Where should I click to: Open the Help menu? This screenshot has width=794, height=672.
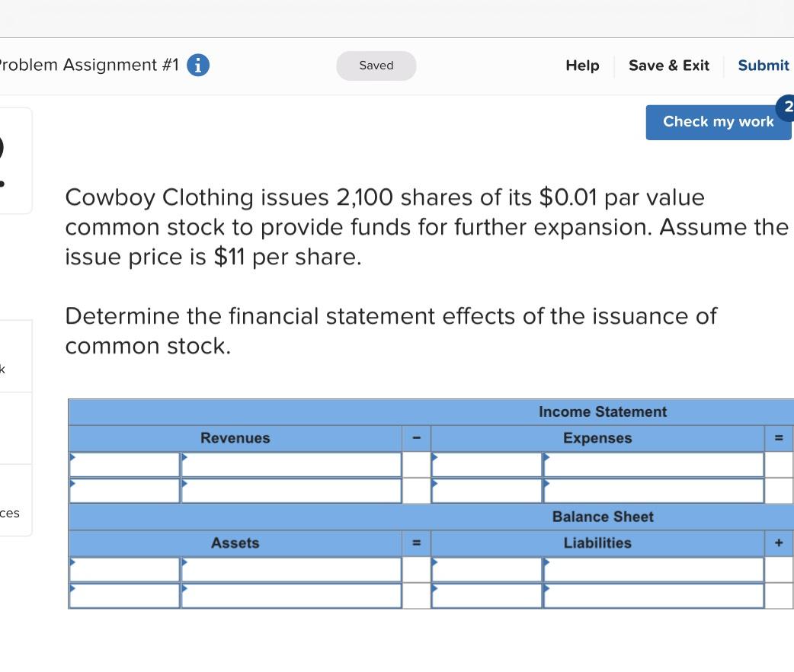[581, 66]
